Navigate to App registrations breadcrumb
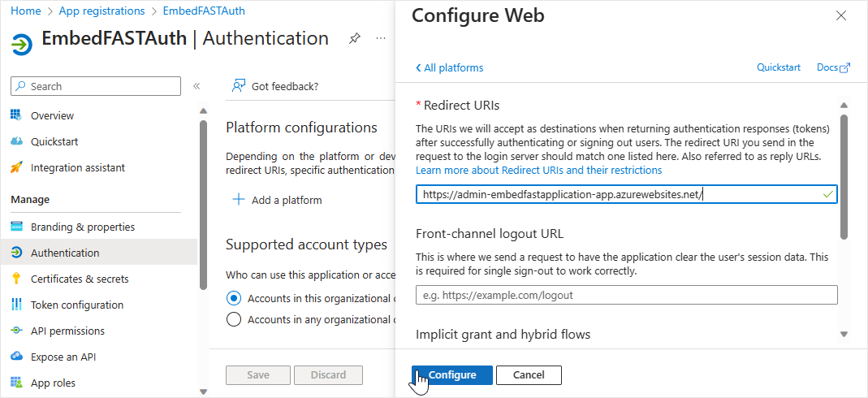Image resolution: width=868 pixels, height=398 pixels. pos(103,11)
